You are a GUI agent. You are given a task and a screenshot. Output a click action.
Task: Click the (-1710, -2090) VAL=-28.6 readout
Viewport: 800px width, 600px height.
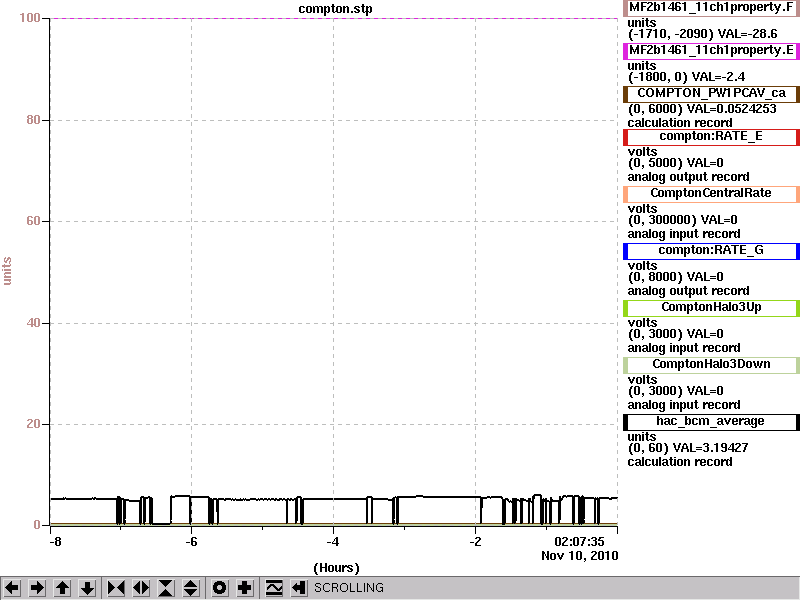703,34
